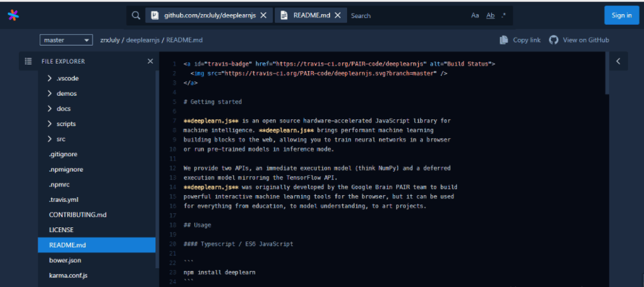Click the Sign in button

click(621, 15)
